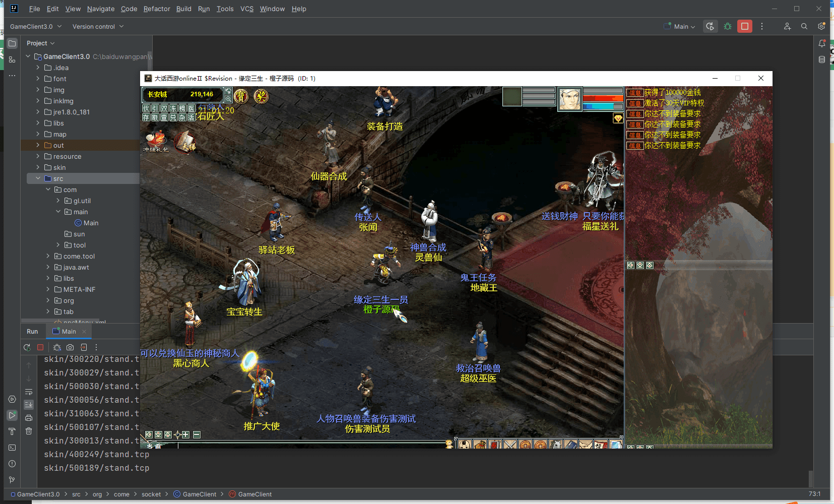The image size is (834, 504).
Task: Open Search Everywhere magnifier icon
Action: point(804,26)
